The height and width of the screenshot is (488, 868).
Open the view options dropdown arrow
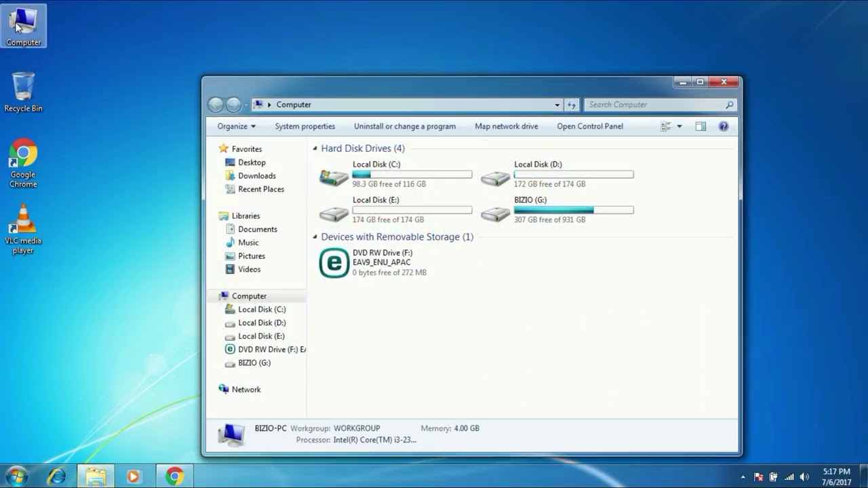[679, 126]
